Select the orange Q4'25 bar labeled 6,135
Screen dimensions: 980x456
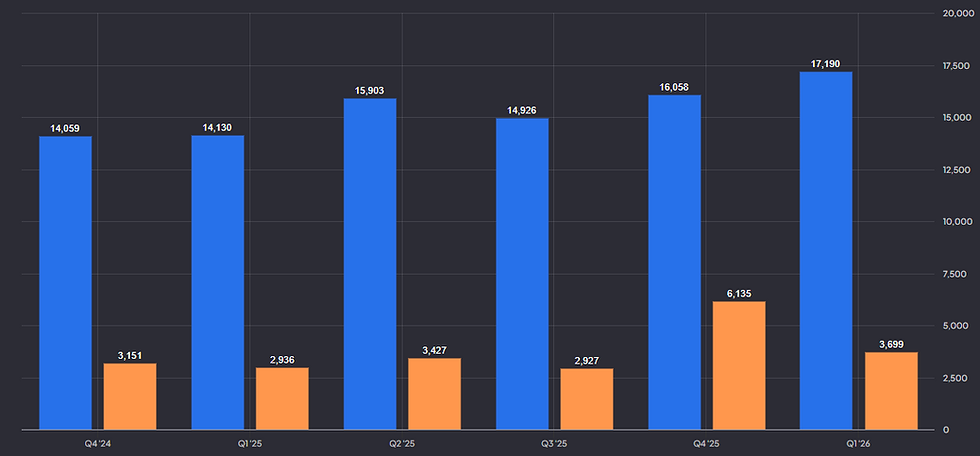pyautogui.click(x=739, y=365)
